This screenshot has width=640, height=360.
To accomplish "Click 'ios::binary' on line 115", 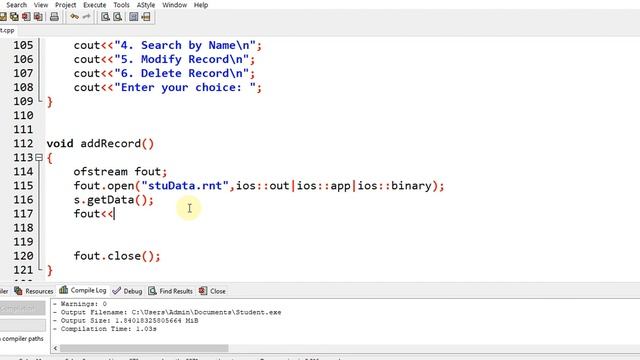I will click(x=395, y=186).
